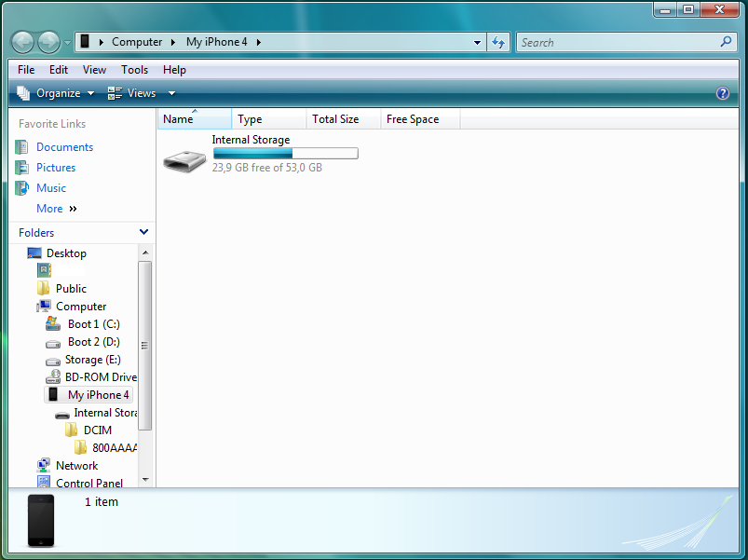Select My iPhone 4 in address breadcrumb

217,42
